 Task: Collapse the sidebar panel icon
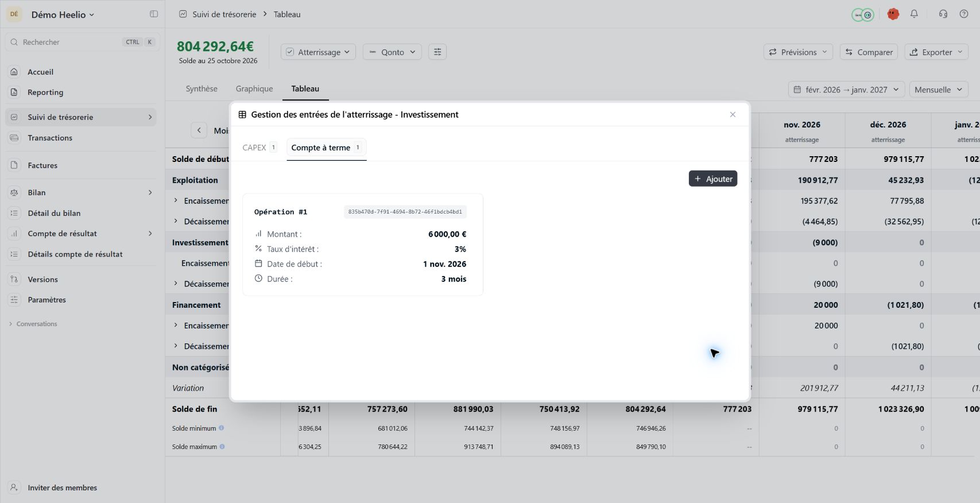pos(154,14)
